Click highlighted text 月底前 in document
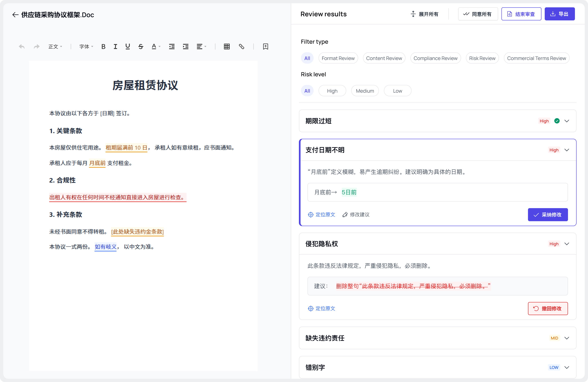The height and width of the screenshot is (382, 588). [97, 163]
